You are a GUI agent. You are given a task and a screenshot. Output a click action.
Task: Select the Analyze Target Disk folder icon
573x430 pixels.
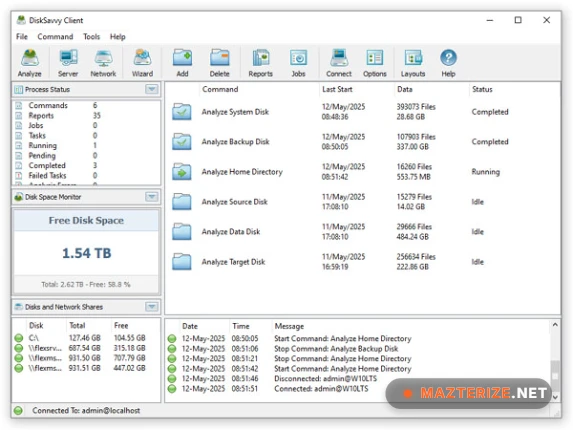pos(182,262)
